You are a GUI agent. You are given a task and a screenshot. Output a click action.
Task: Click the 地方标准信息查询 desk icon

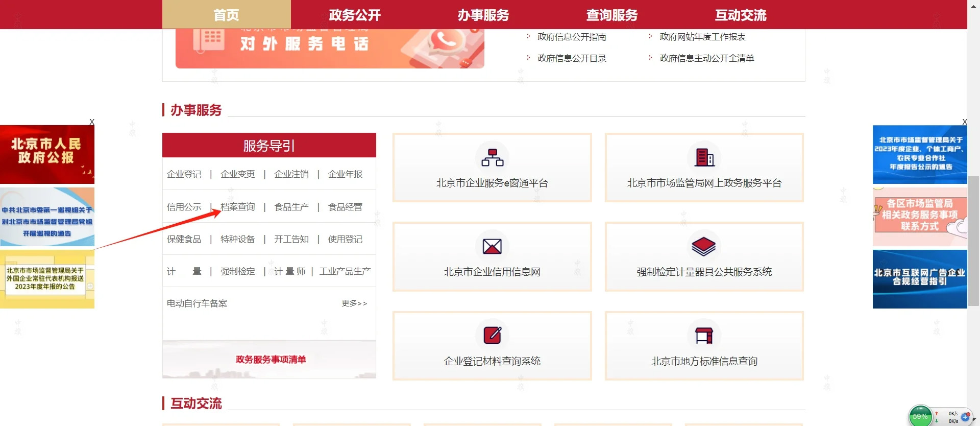click(x=704, y=336)
